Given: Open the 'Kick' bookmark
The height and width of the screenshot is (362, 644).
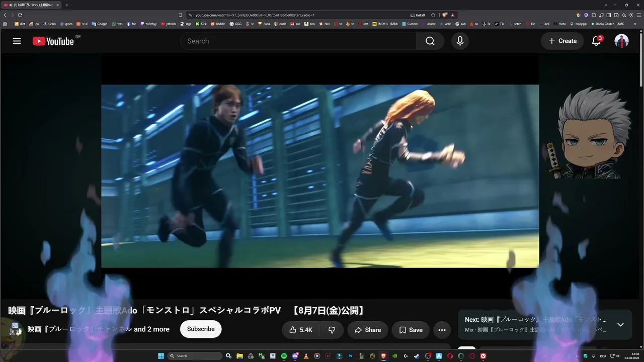Looking at the screenshot, I should [201, 24].
